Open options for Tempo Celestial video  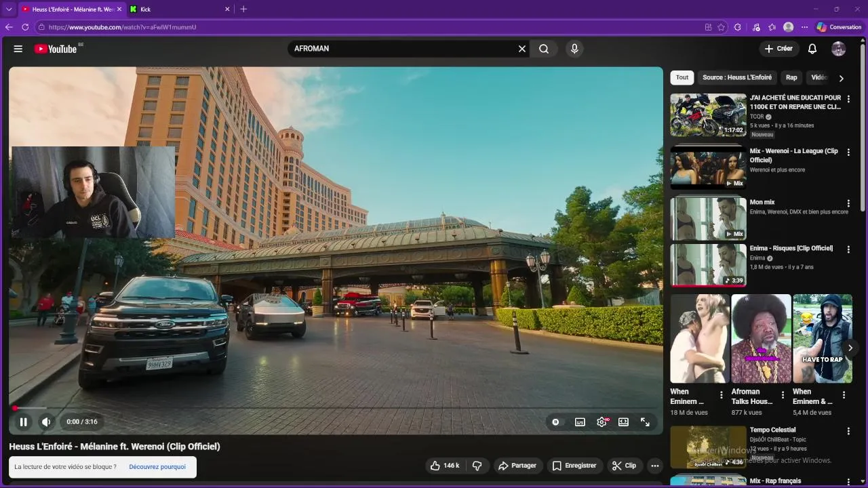[848, 431]
